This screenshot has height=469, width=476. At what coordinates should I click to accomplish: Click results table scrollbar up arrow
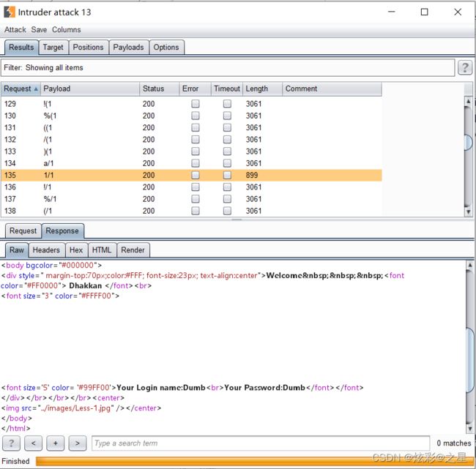click(469, 101)
